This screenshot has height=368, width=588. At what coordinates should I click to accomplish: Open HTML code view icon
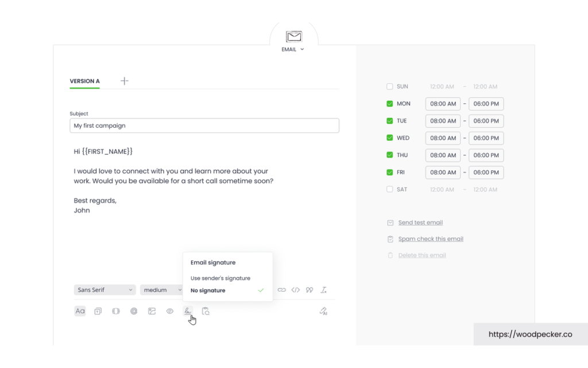[296, 290]
